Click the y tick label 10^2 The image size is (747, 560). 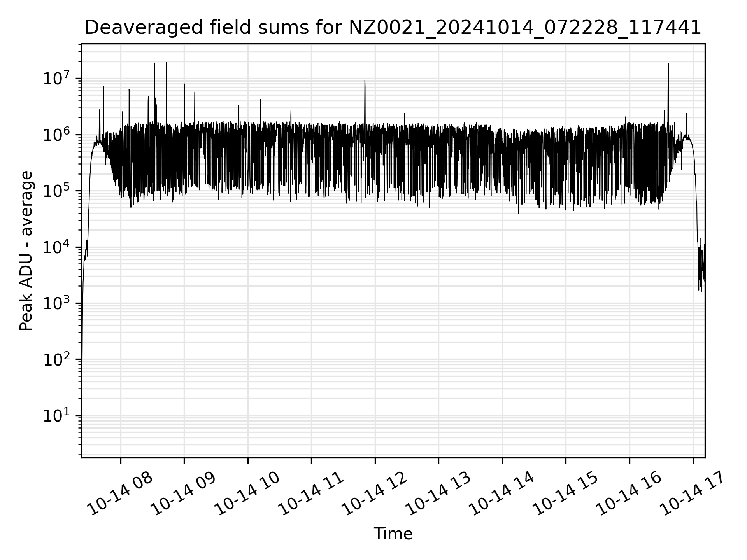pos(56,359)
